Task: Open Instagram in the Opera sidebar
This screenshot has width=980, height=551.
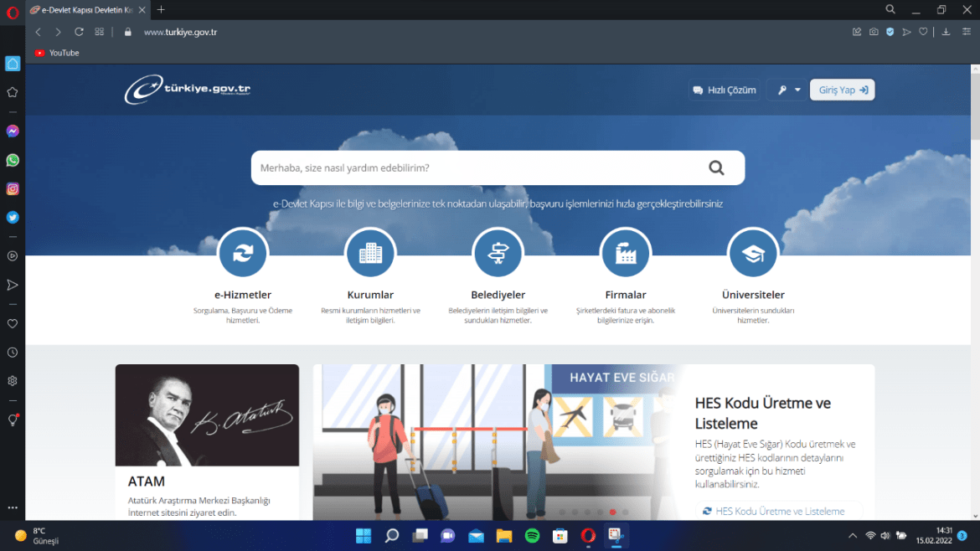Action: pos(13,189)
